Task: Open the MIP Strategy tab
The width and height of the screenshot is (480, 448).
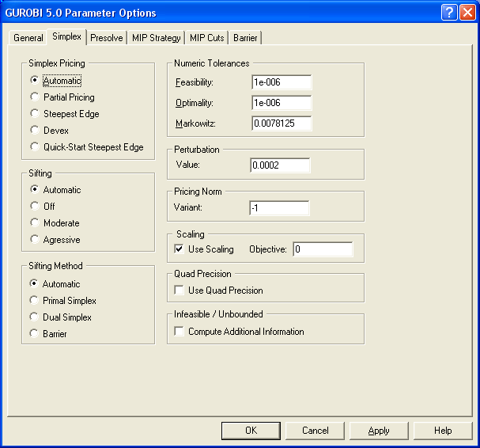Action: coord(156,38)
